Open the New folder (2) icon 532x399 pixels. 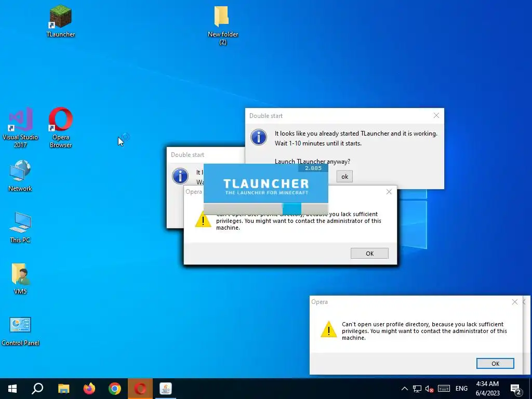point(222,25)
